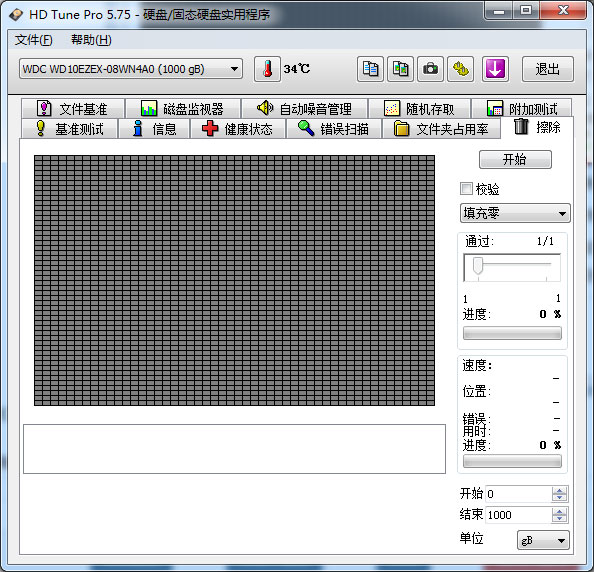The width and height of the screenshot is (594, 572).
Task: Click the copy text to clipboard icon
Action: (370, 69)
